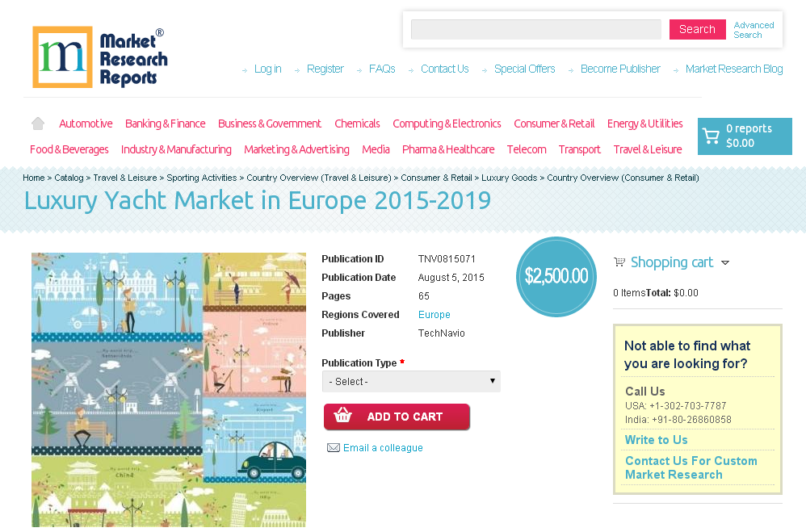Expand the Shopping cart chevron arrow

pyautogui.click(x=725, y=262)
